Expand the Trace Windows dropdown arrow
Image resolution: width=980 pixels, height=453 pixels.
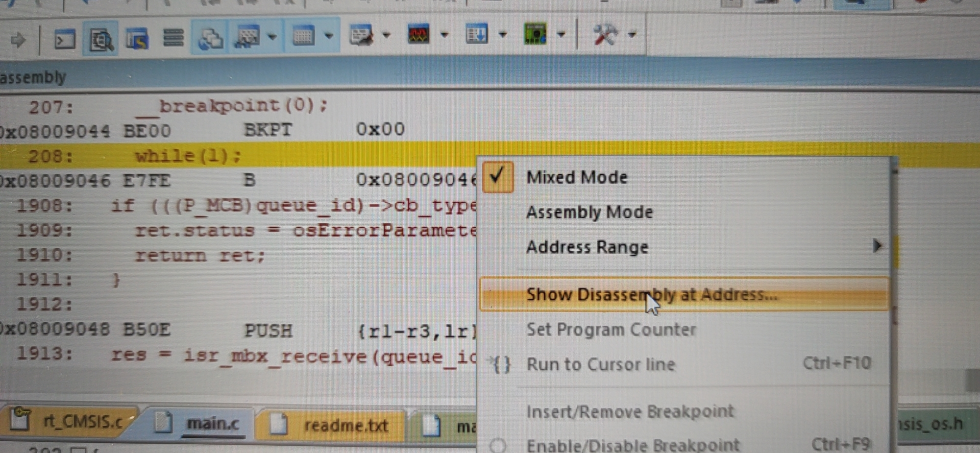(503, 35)
